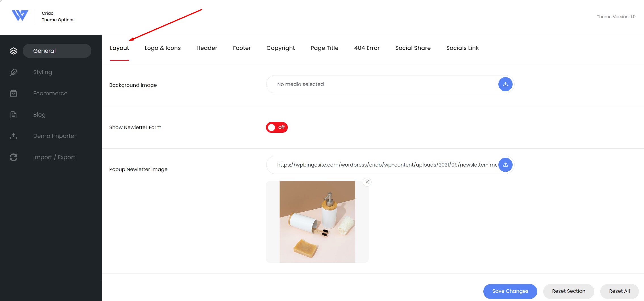Image resolution: width=644 pixels, height=301 pixels.
Task: Open the Logo & Icons tab
Action: tap(163, 48)
